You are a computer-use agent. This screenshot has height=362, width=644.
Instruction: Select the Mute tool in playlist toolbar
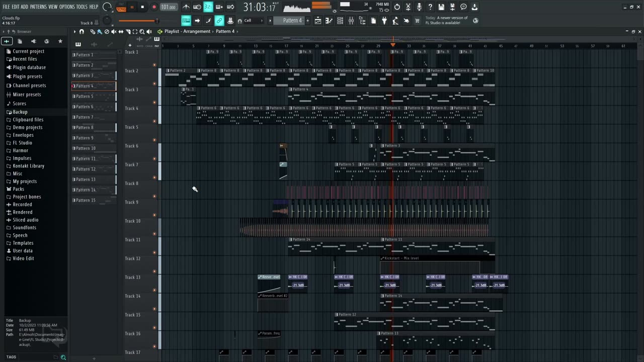click(114, 32)
